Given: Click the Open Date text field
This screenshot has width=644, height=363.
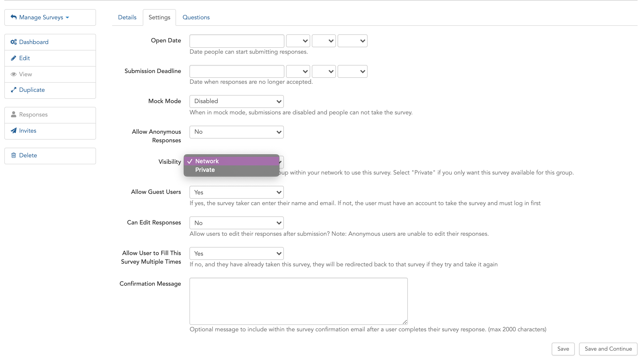Looking at the screenshot, I should (237, 41).
